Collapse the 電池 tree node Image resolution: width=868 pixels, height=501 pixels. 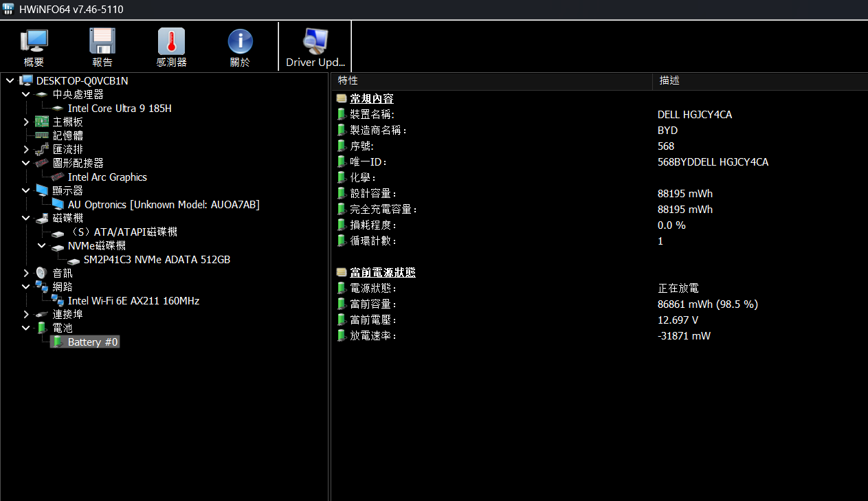[x=26, y=328]
